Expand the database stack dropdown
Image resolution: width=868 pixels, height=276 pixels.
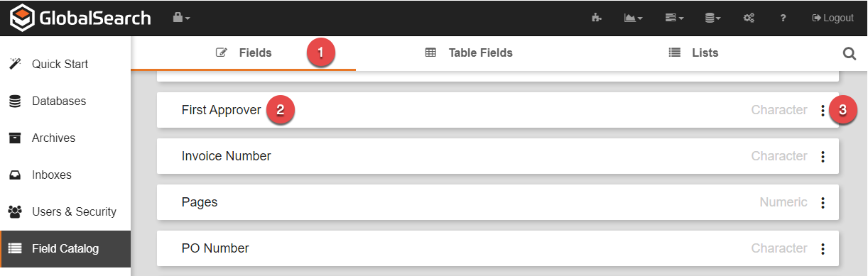click(713, 18)
